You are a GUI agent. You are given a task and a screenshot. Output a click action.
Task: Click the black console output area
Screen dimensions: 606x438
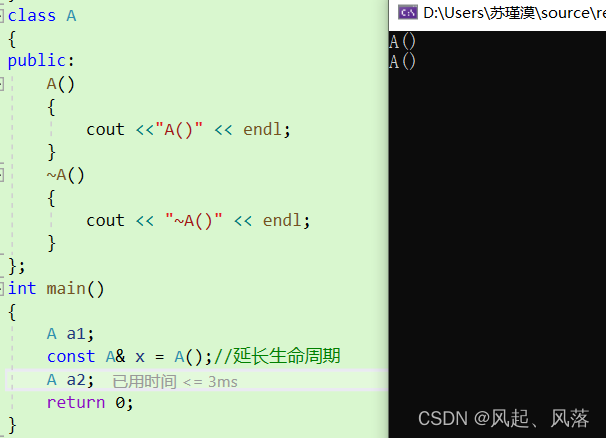(497, 232)
